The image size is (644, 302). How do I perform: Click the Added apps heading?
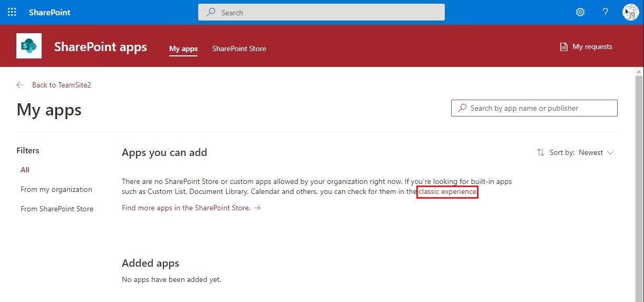[x=151, y=263]
